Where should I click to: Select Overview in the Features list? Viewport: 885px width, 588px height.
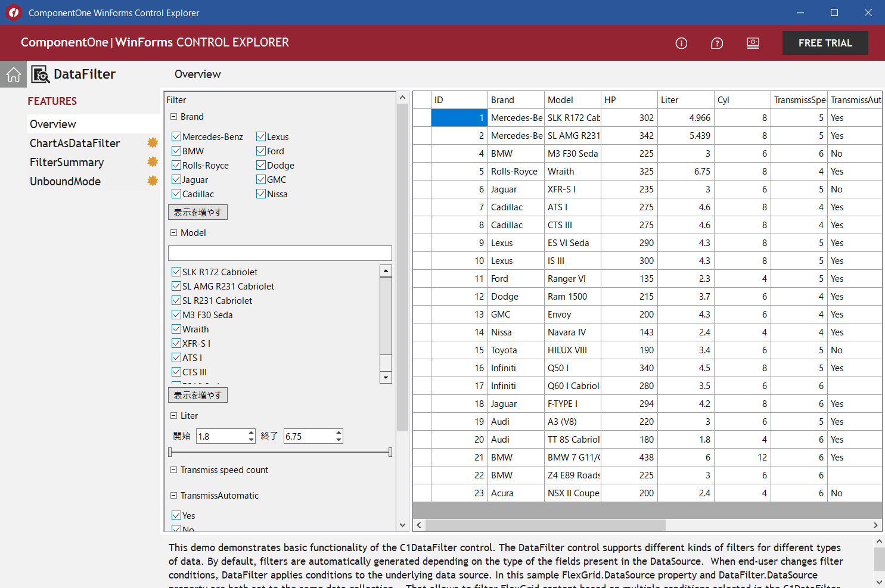94,124
